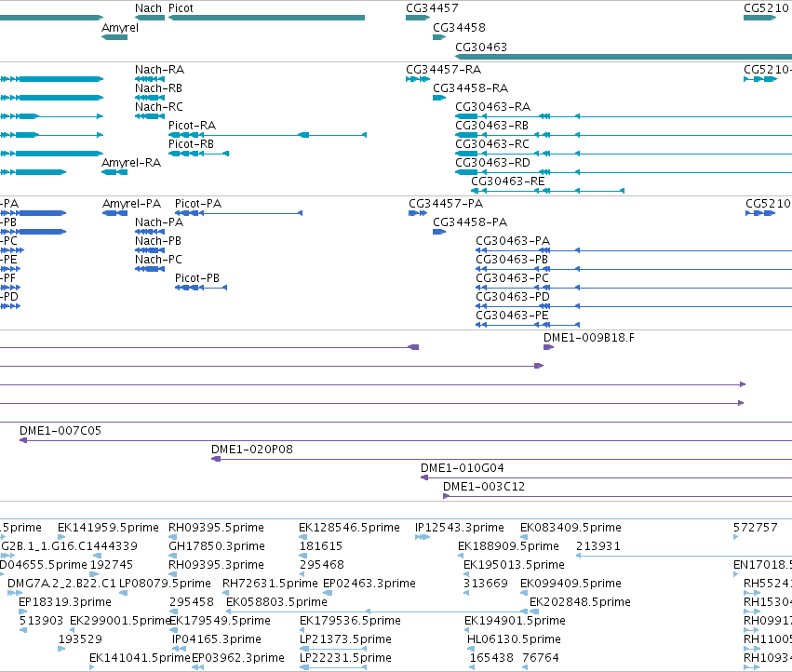
Task: Click EST EK099409.5prime
Action: [571, 584]
